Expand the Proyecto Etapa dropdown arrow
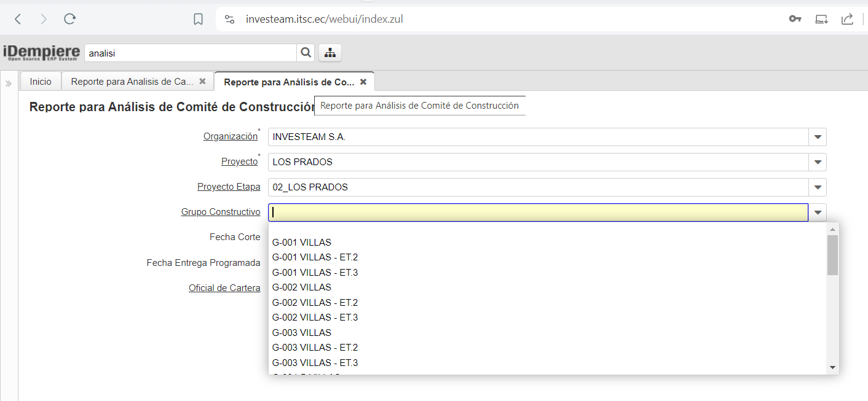This screenshot has width=868, height=401. pyautogui.click(x=818, y=187)
